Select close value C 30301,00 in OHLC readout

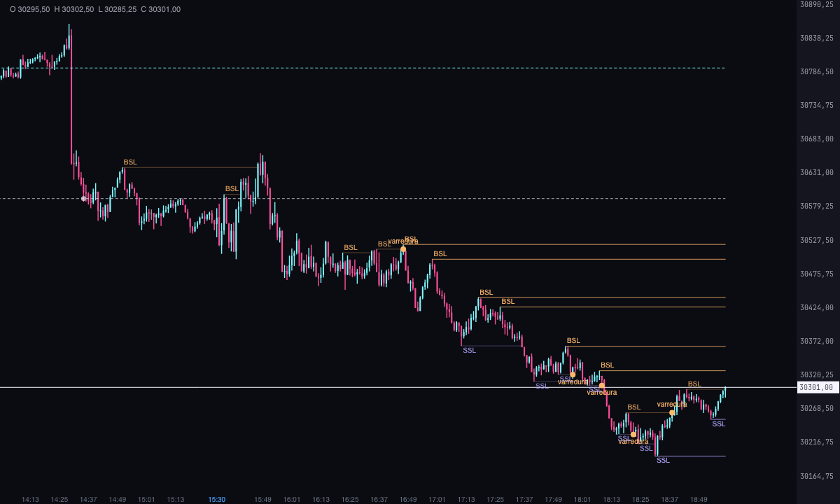[x=161, y=9]
